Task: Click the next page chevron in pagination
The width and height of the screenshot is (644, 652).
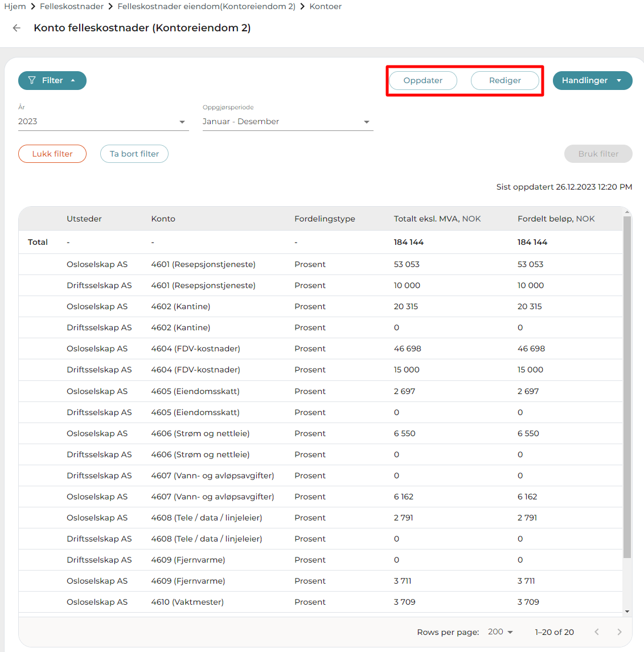Action: tap(619, 632)
